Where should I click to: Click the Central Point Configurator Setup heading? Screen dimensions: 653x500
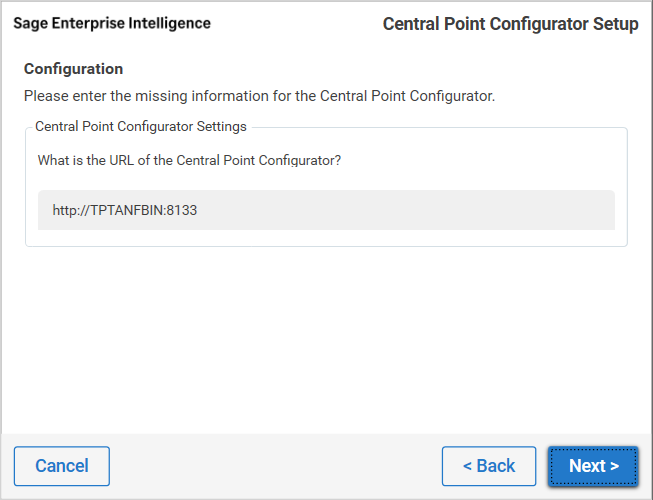pyautogui.click(x=510, y=24)
